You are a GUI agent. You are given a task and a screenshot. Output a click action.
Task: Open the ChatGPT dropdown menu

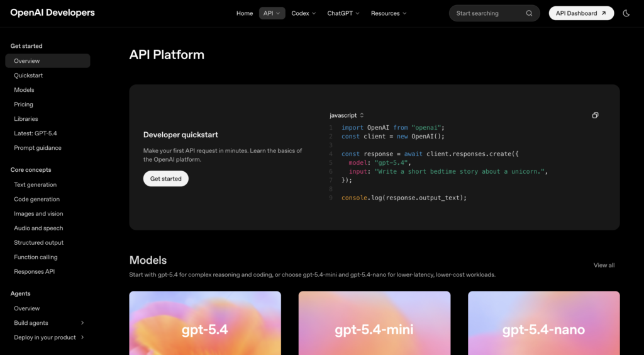(x=343, y=13)
